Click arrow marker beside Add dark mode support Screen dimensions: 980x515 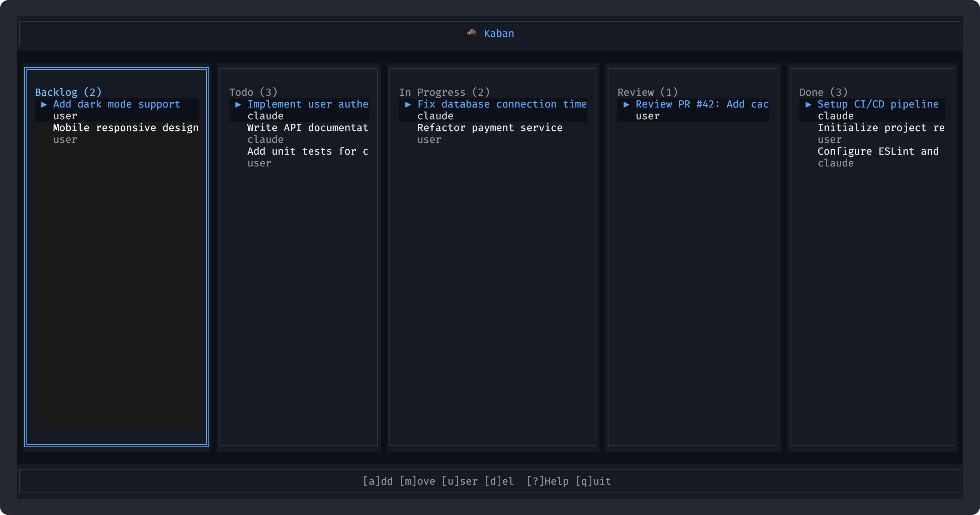click(44, 104)
